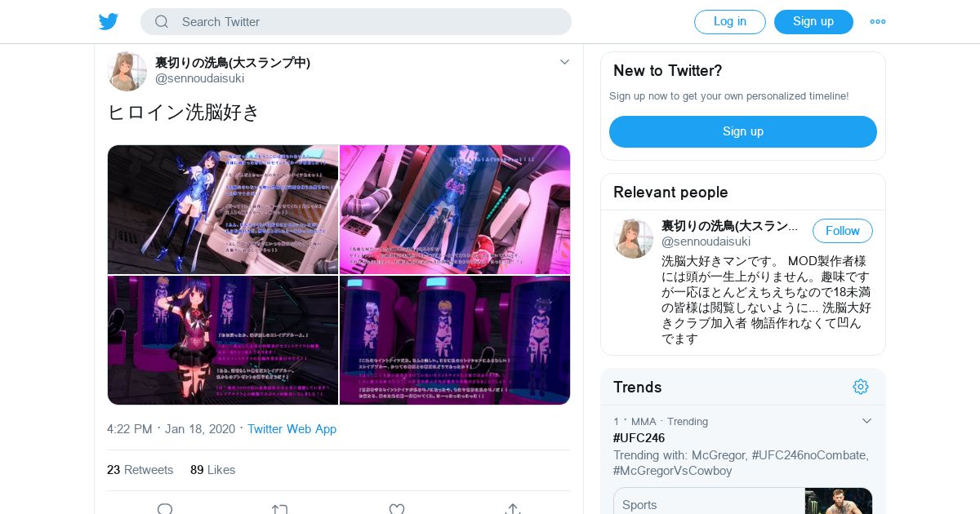Image resolution: width=980 pixels, height=514 pixels.
Task: Open the top-left tweet image
Action: point(223,210)
